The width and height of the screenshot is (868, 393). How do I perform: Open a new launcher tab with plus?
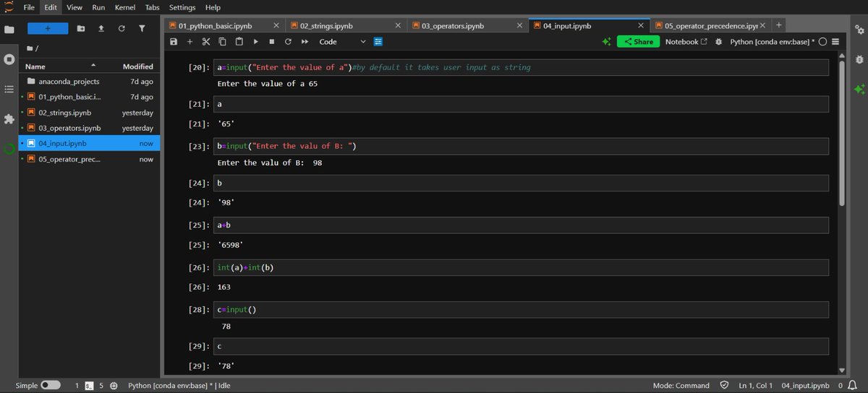point(778,25)
